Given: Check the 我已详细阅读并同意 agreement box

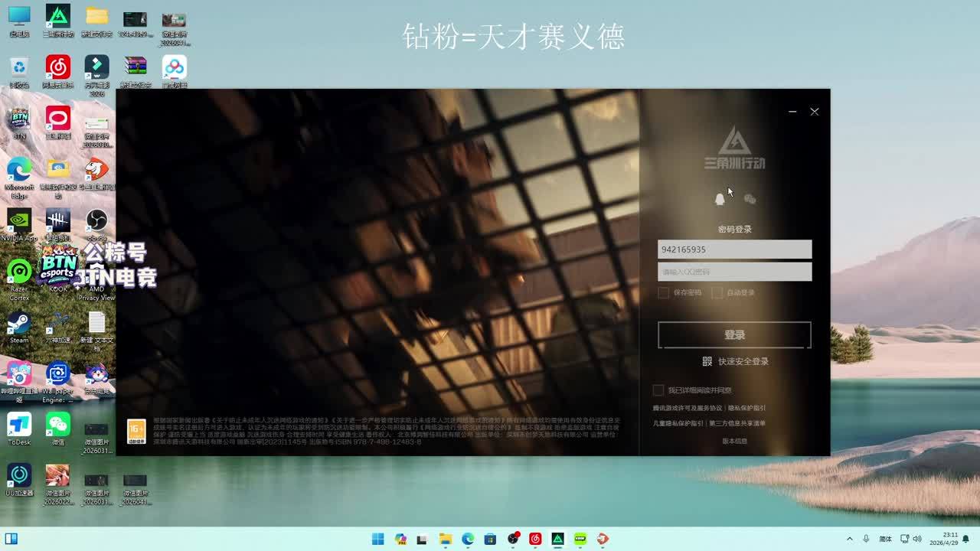Looking at the screenshot, I should tap(658, 390).
